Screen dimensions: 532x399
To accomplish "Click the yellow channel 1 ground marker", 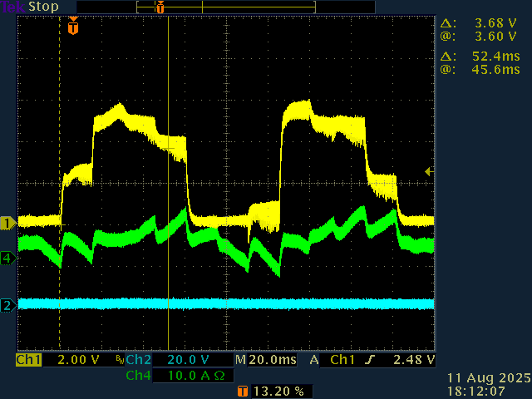I will click(7, 223).
